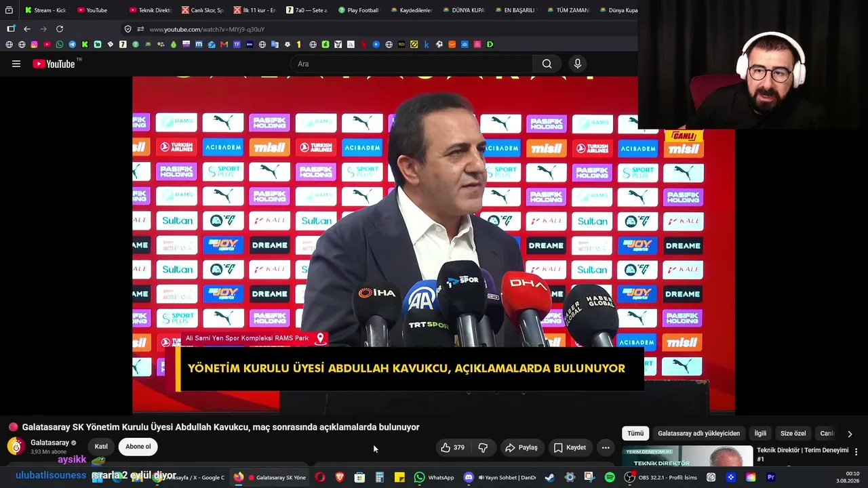Open WhatsApp from the taskbar
Image resolution: width=868 pixels, height=488 pixels.
(434, 477)
